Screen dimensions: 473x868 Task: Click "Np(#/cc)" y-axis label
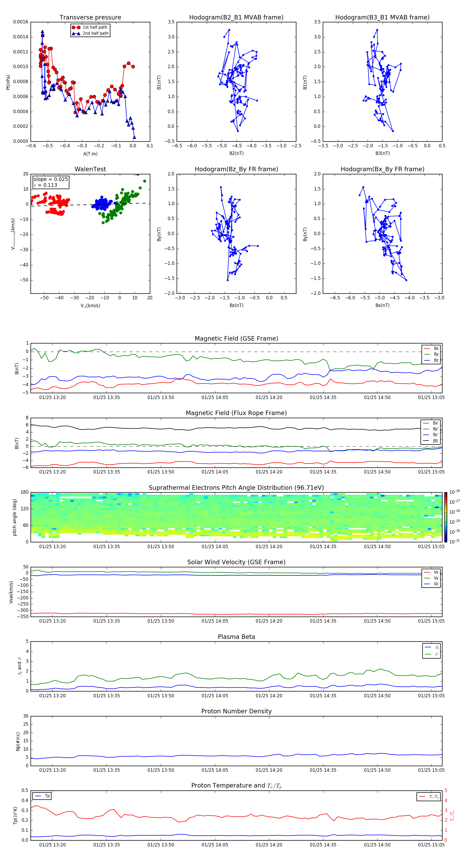click(18, 741)
